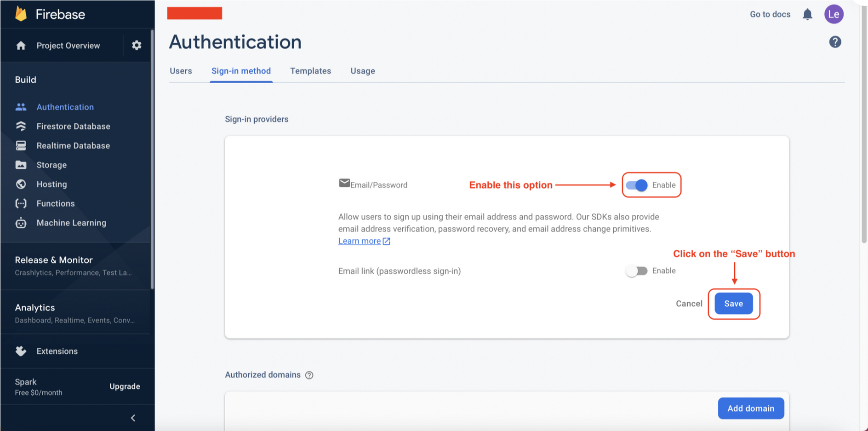The width and height of the screenshot is (868, 431).
Task: Click the Storage image icon
Action: [21, 165]
